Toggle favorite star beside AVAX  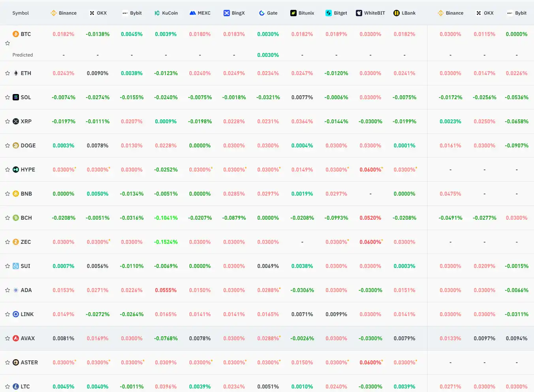click(x=8, y=338)
